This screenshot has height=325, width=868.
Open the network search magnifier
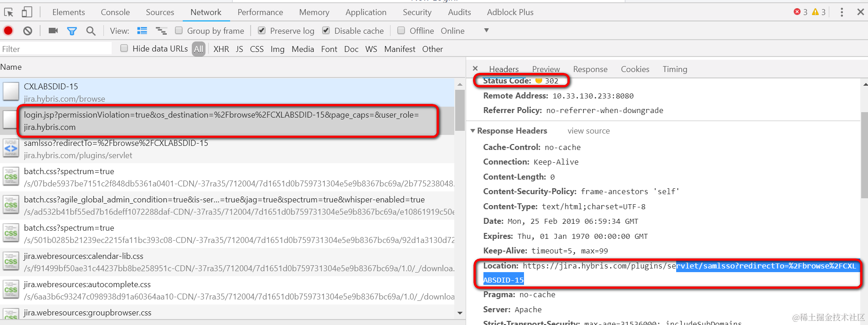91,31
